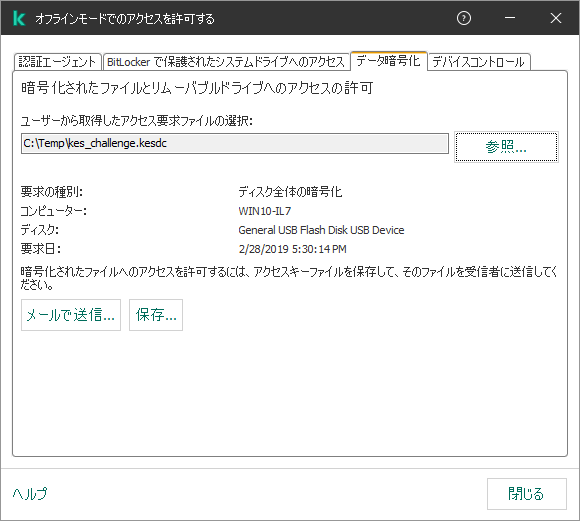Click General USB Flash Disk USB Device text

321,230
